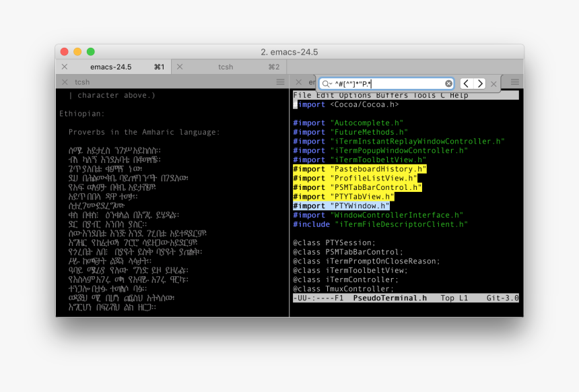Open the Emacs Edit menu
Screen dimensions: 579x392
[x=325, y=96]
